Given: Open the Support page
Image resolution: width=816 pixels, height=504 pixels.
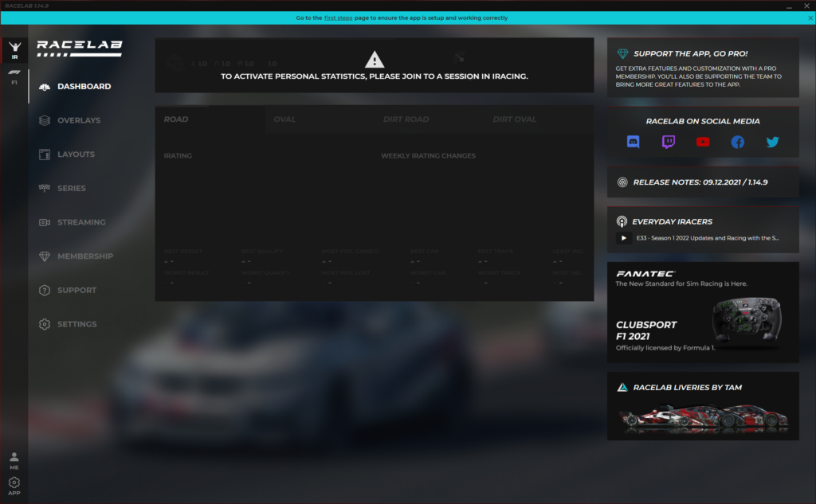Looking at the screenshot, I should (x=77, y=291).
